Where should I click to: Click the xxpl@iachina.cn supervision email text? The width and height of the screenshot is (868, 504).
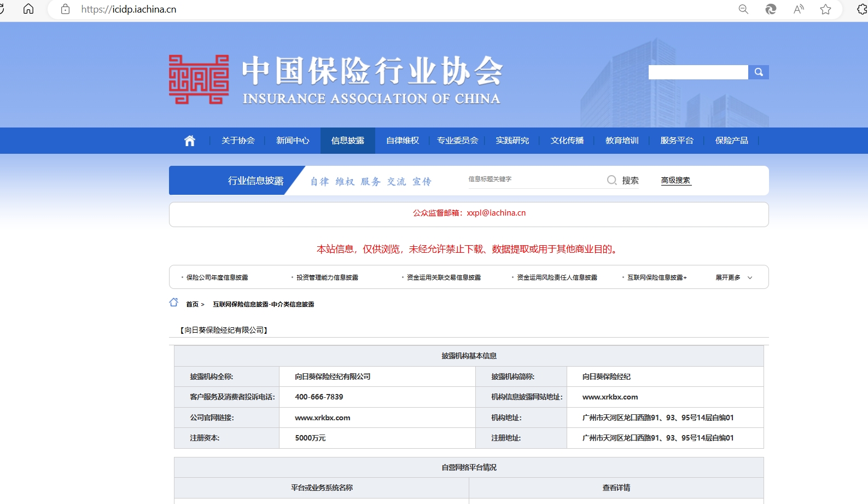[x=496, y=213]
